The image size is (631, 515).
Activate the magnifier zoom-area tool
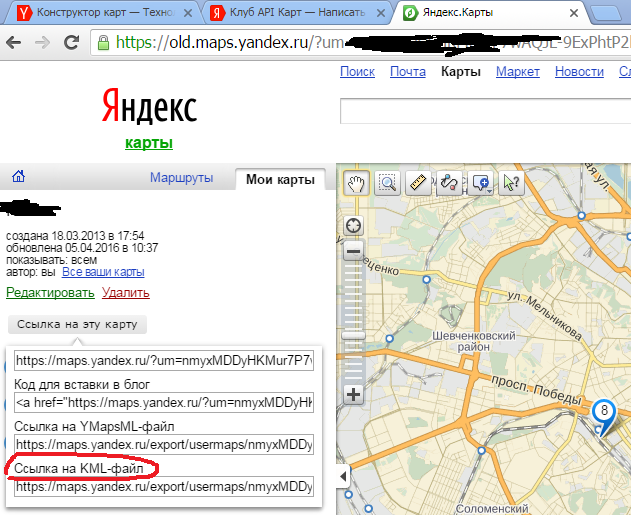click(x=388, y=182)
